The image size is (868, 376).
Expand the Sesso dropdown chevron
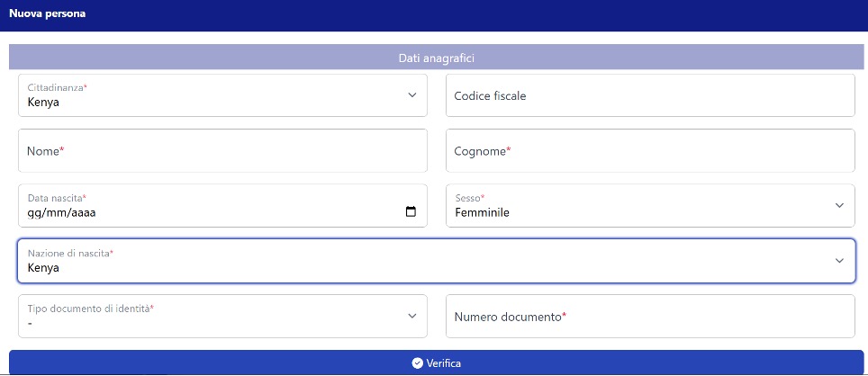[839, 205]
